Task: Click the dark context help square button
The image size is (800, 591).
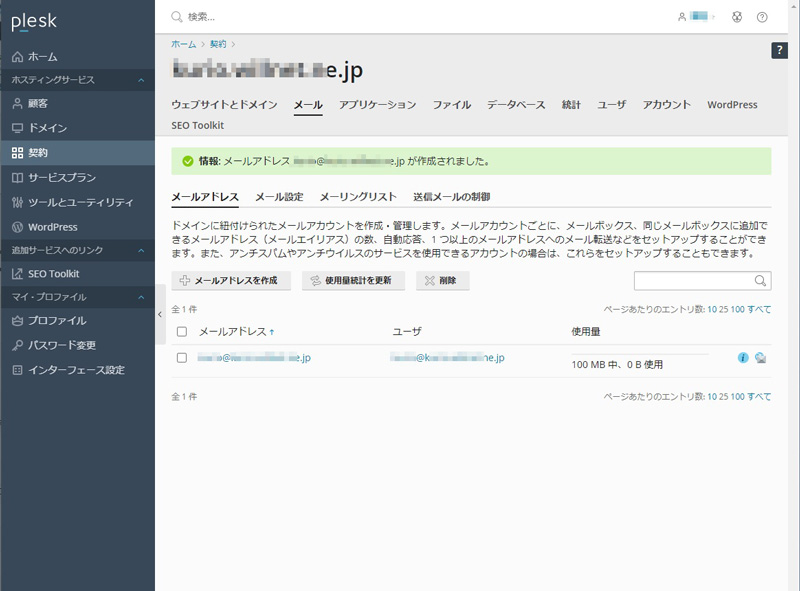Action: tap(780, 50)
